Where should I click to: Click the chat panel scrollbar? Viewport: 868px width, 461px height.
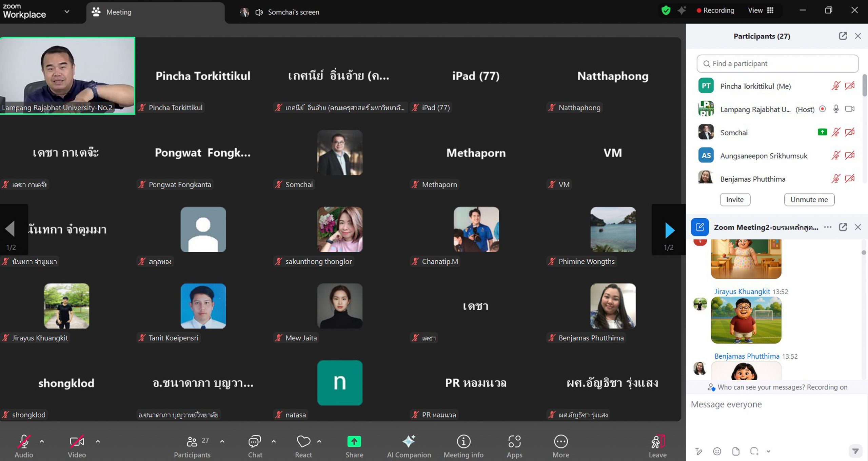(864, 253)
